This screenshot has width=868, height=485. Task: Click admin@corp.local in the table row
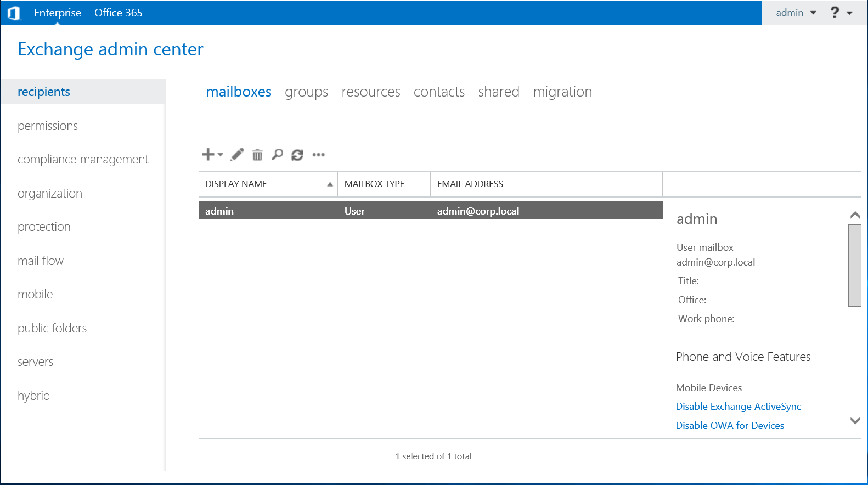coord(478,211)
